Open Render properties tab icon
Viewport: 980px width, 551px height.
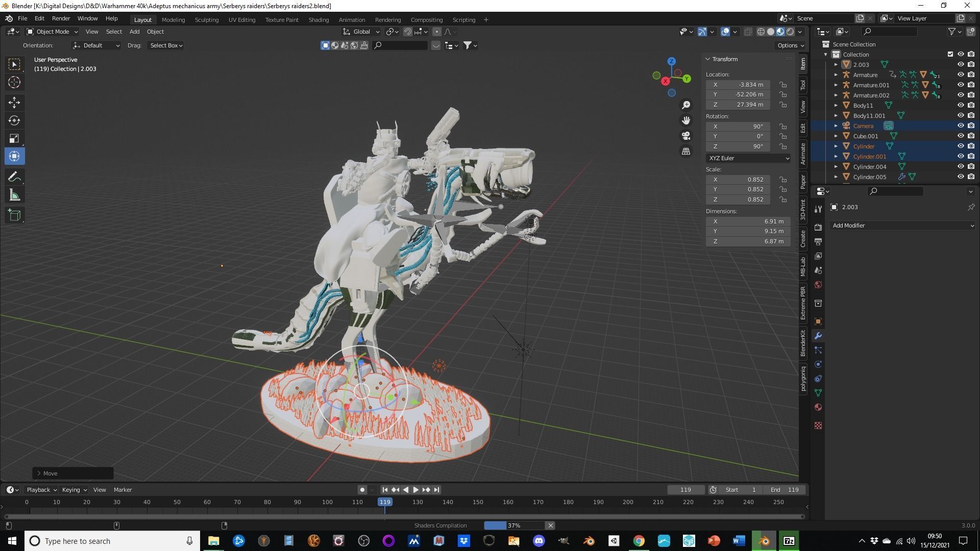tap(818, 227)
